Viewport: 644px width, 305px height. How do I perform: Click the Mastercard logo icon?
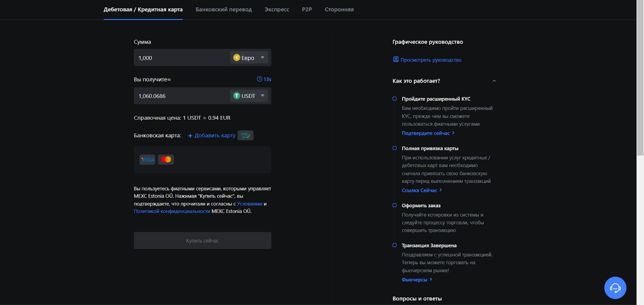(x=166, y=160)
